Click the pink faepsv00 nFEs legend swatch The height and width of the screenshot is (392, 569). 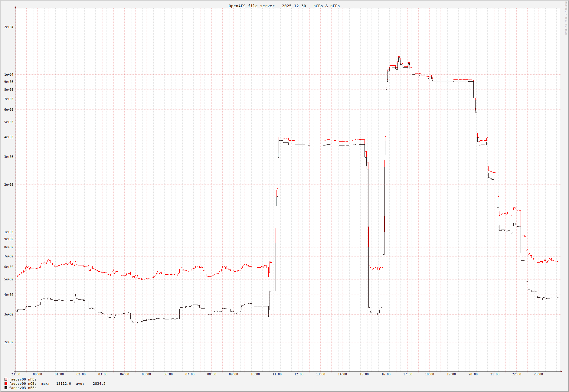(x=6, y=379)
